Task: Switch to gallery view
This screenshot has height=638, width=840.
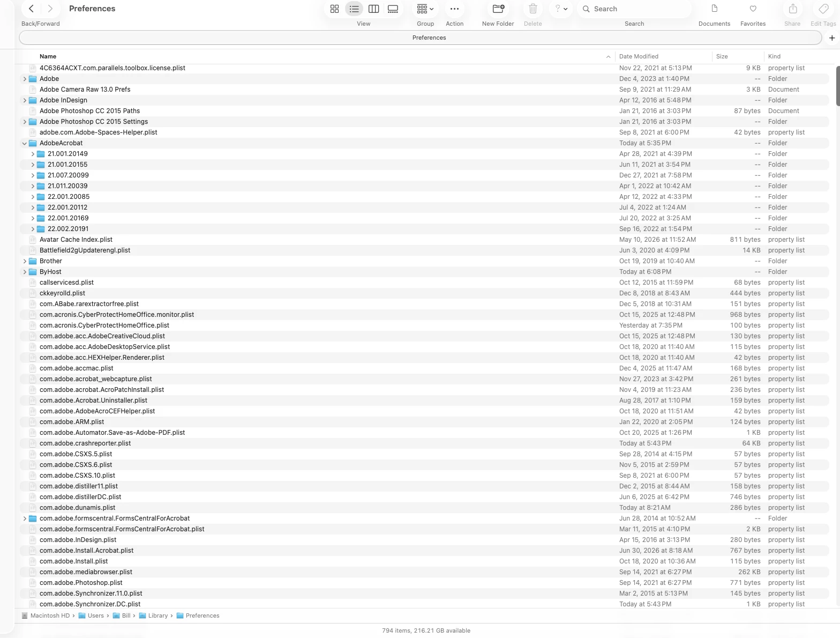Action: tap(393, 9)
